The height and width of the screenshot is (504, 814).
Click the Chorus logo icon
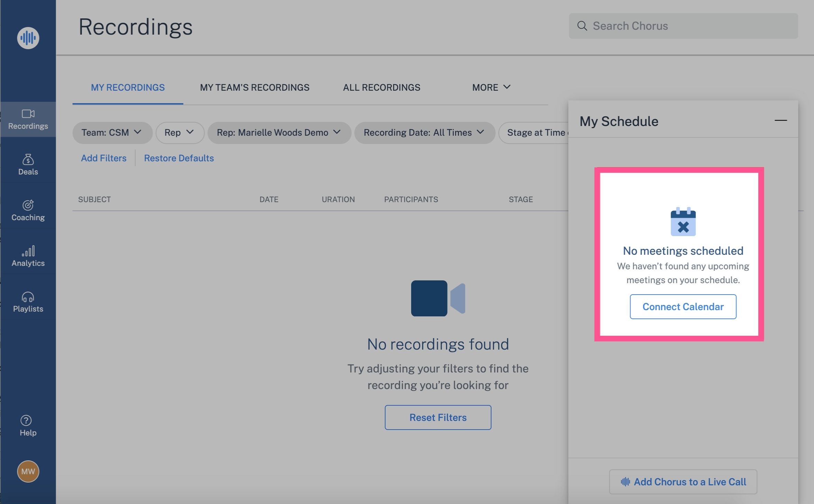[x=28, y=38]
